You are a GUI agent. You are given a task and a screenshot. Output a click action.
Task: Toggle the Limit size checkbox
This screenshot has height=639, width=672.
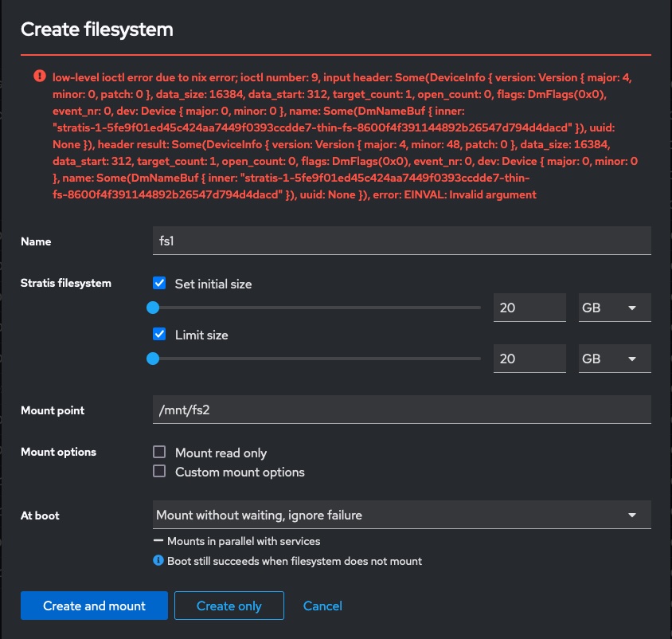159,335
